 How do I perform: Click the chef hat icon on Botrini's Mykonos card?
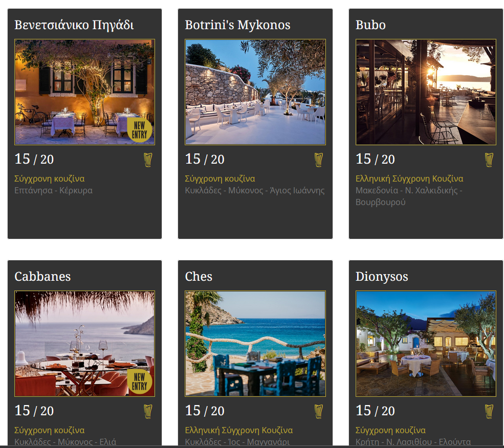coord(319,160)
